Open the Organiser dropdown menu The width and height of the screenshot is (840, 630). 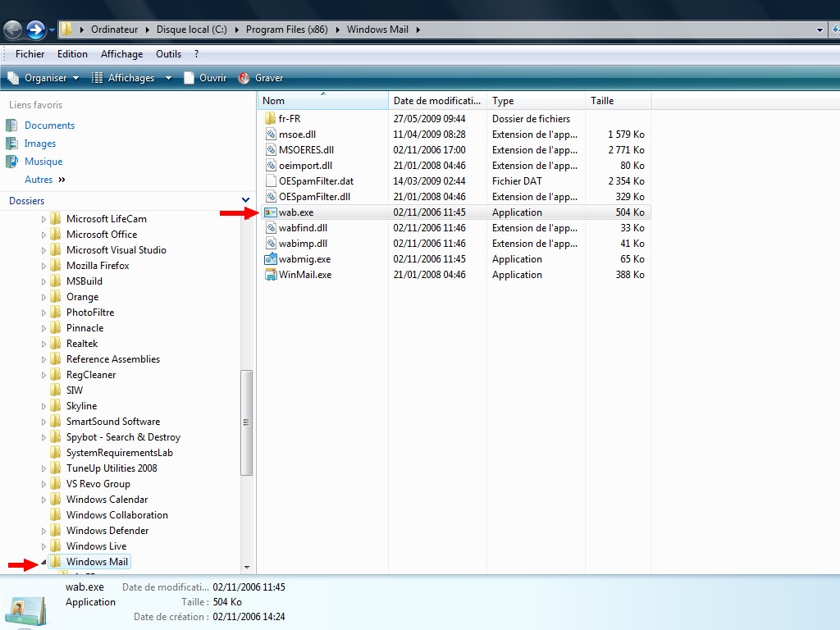(44, 78)
